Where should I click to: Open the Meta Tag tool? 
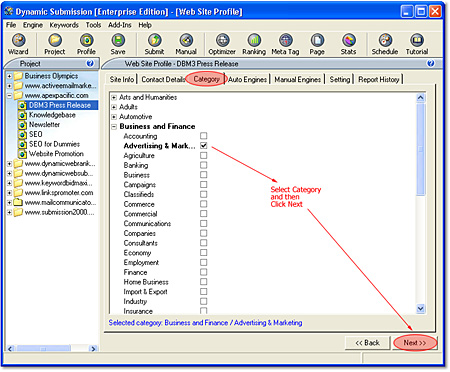click(285, 44)
